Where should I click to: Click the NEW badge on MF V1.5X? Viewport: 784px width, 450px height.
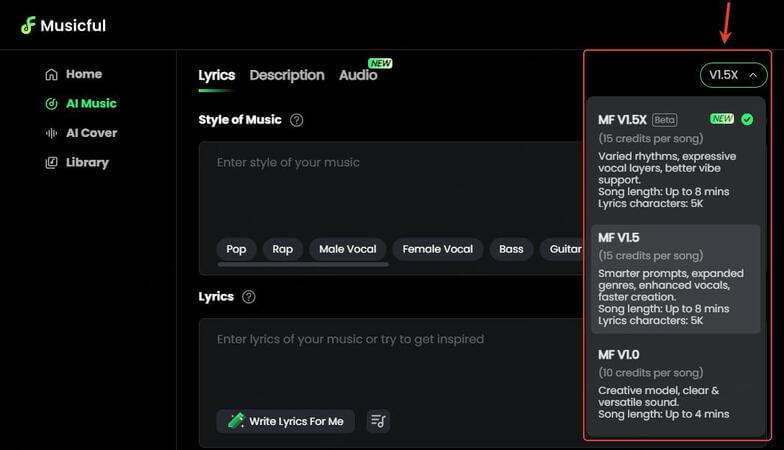[x=722, y=119]
